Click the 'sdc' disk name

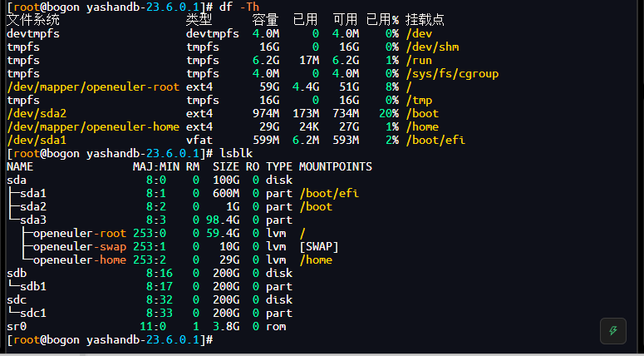coord(17,299)
